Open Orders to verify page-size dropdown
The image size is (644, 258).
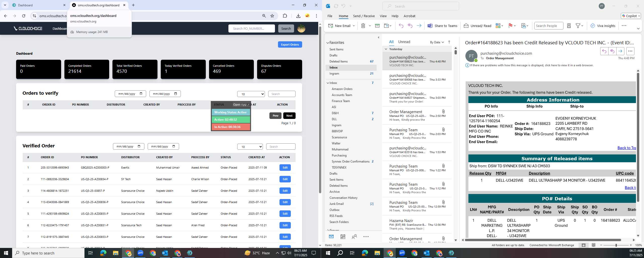coord(251,94)
